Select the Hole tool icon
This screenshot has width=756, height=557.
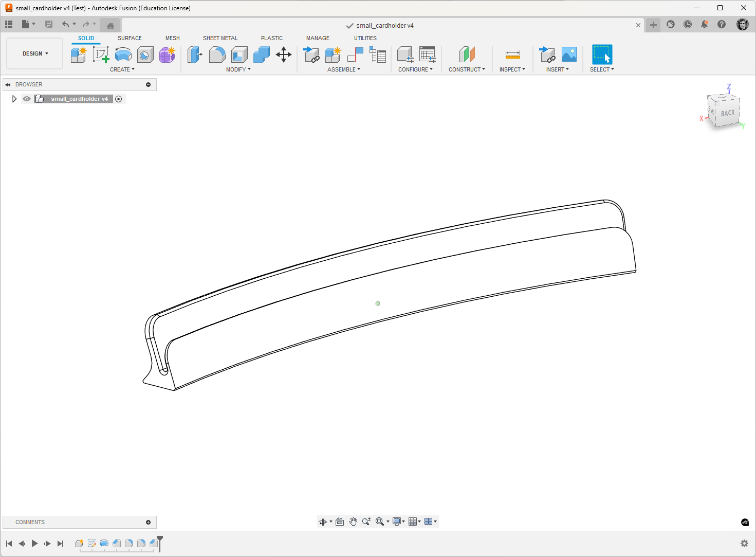tap(145, 55)
